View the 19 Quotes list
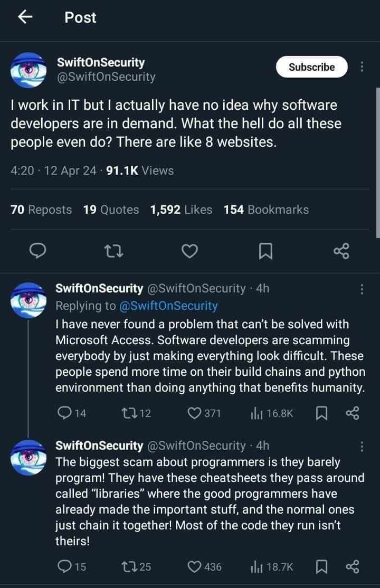 click(111, 210)
